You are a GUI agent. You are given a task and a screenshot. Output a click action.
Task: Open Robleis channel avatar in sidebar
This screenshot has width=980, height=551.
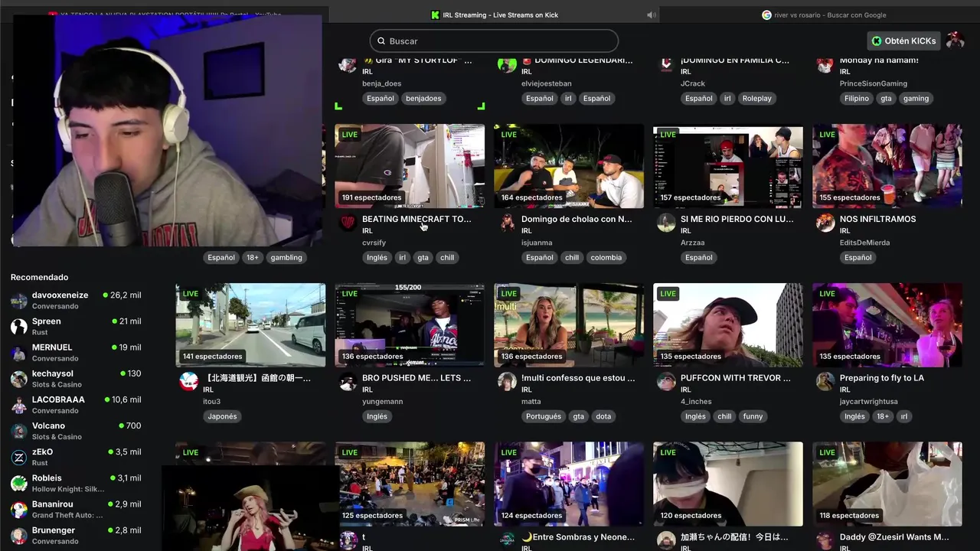19,484
